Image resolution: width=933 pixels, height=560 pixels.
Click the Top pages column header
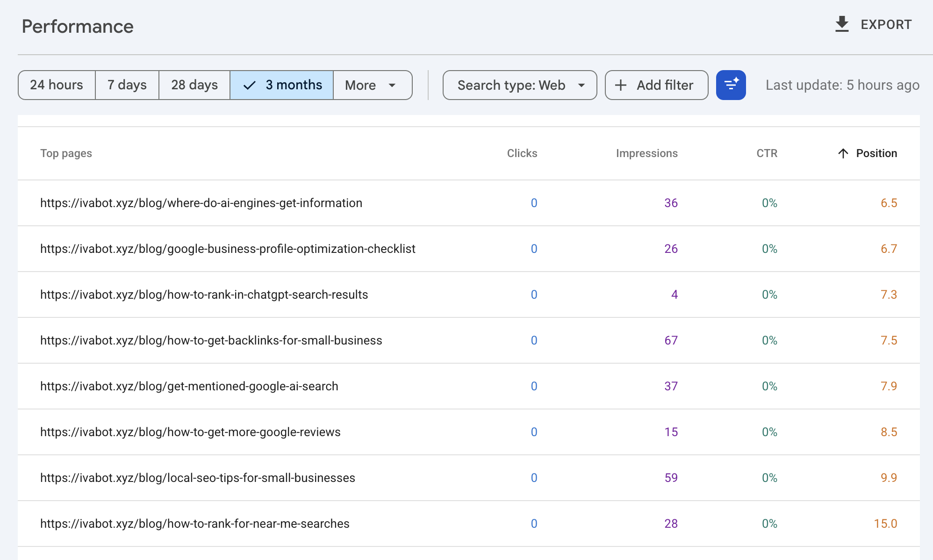pyautogui.click(x=66, y=153)
